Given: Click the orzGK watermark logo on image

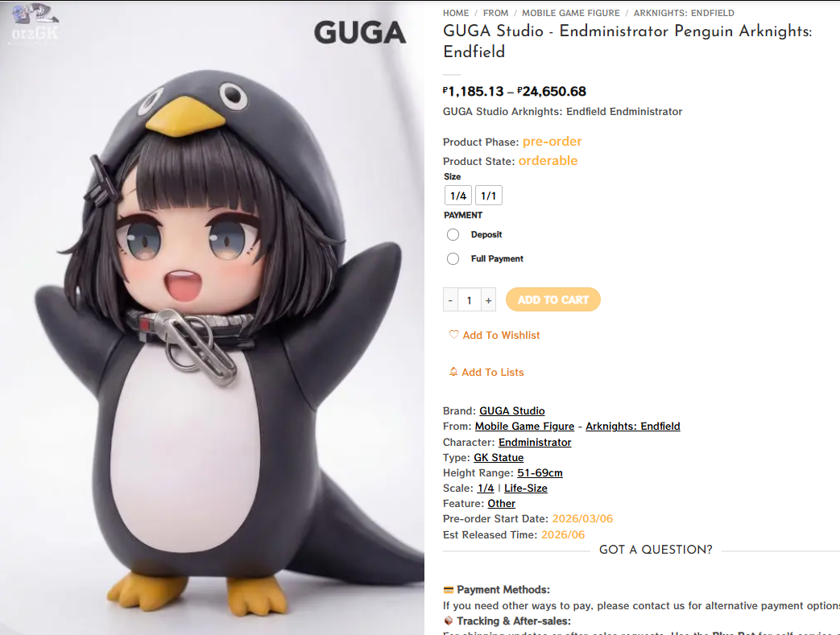Looking at the screenshot, I should point(35,25).
